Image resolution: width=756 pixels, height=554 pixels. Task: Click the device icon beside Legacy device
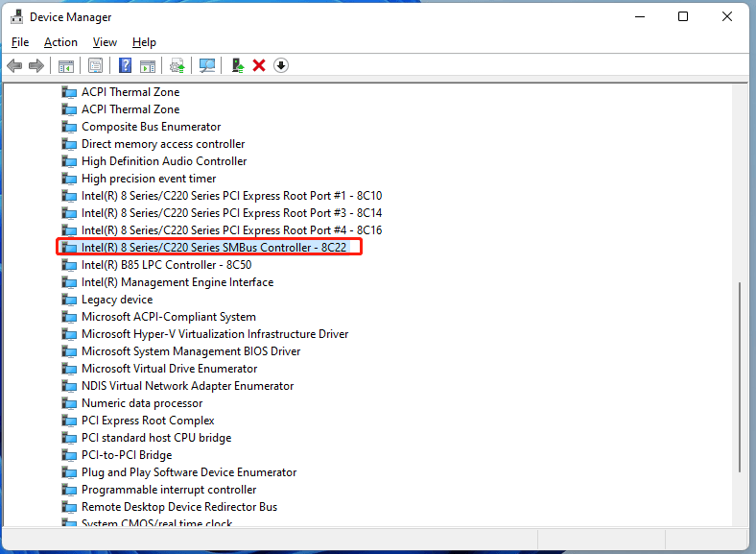[69, 300]
